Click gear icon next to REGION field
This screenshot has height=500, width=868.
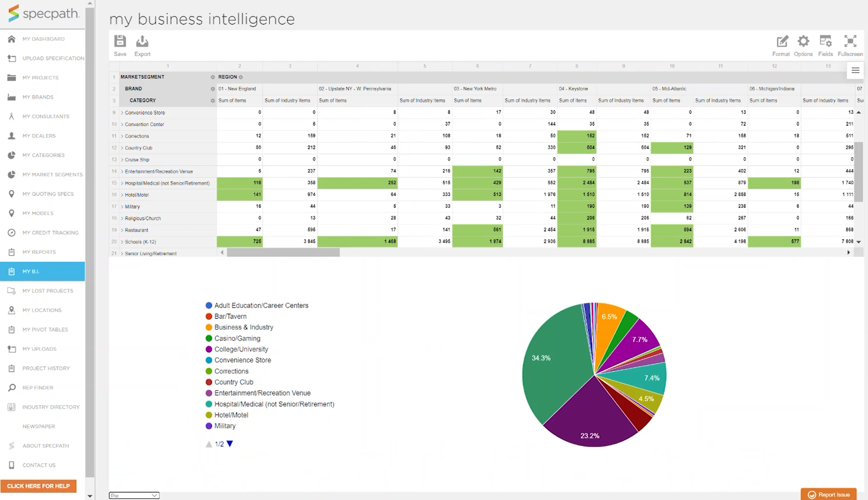[x=241, y=77]
